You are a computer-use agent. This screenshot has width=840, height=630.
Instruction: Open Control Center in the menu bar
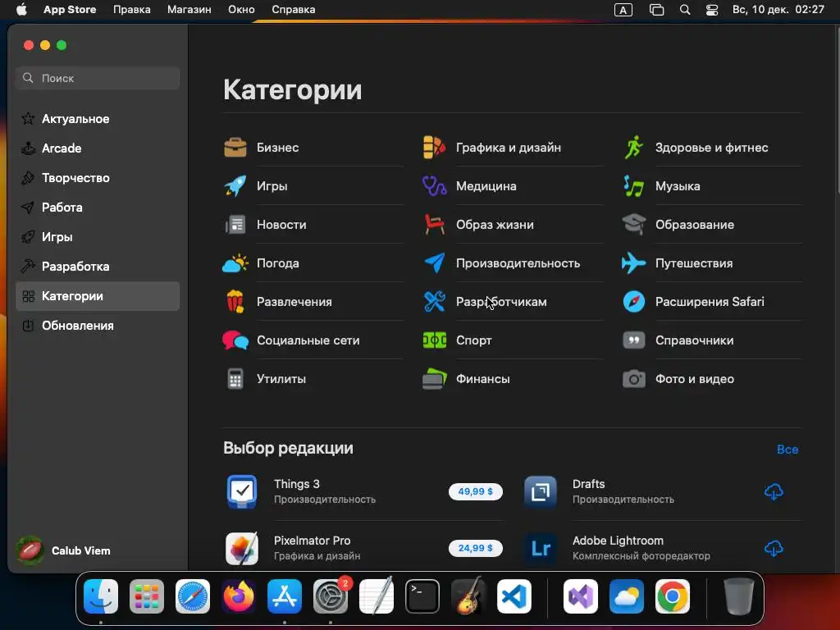click(x=712, y=10)
